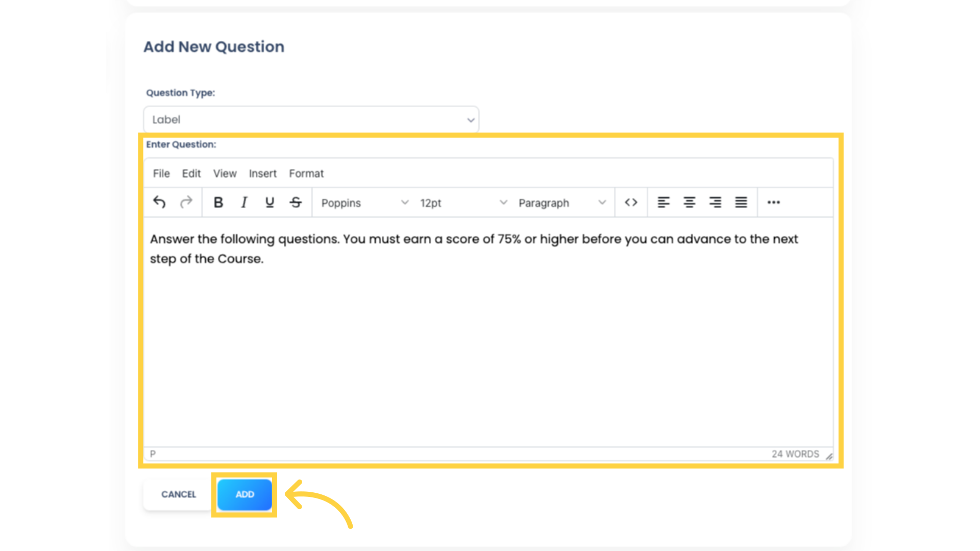Click the Strikethrough formatting icon
This screenshot has height=551, width=980.
pyautogui.click(x=296, y=202)
